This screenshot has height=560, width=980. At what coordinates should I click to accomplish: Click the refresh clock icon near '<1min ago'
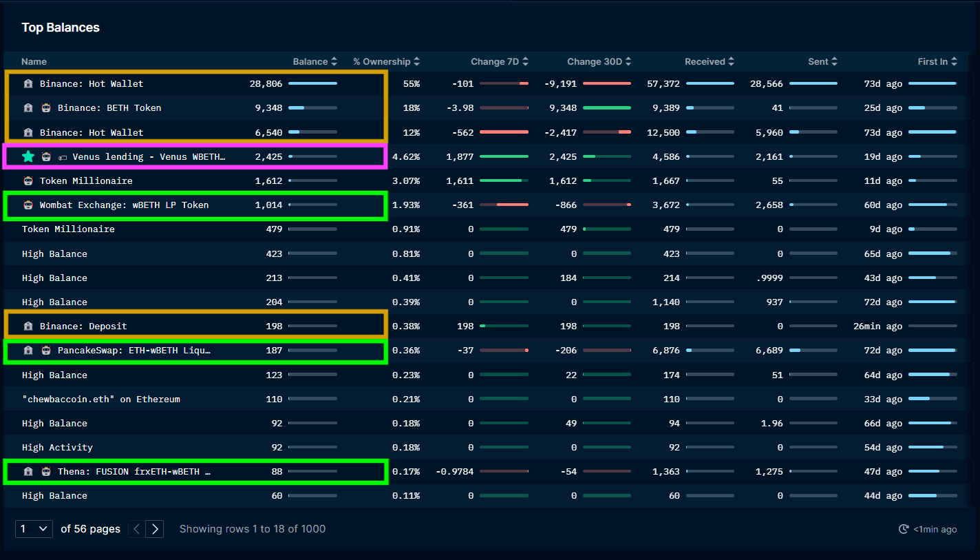(x=904, y=529)
